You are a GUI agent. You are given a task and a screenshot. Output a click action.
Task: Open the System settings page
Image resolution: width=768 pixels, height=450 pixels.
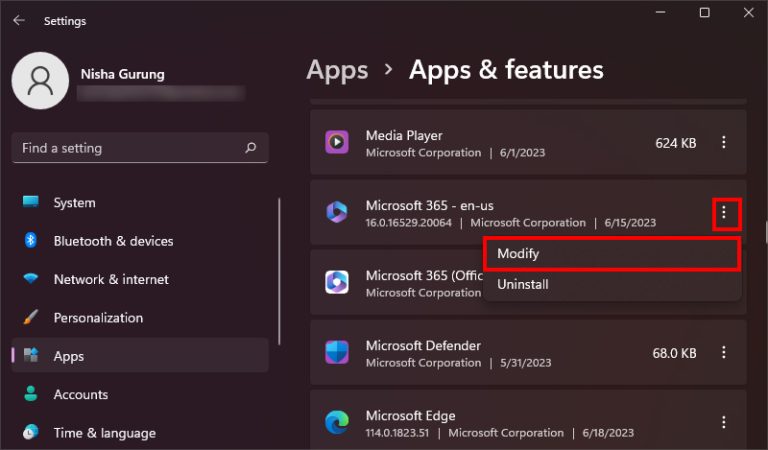click(74, 203)
